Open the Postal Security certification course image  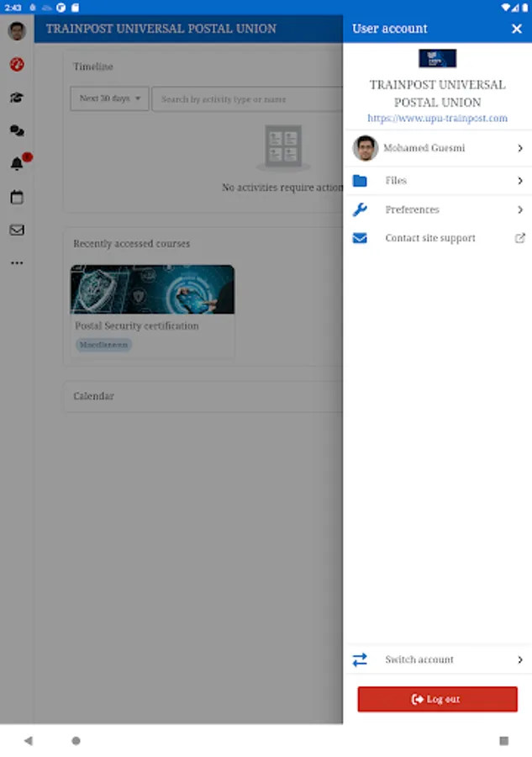coord(152,289)
